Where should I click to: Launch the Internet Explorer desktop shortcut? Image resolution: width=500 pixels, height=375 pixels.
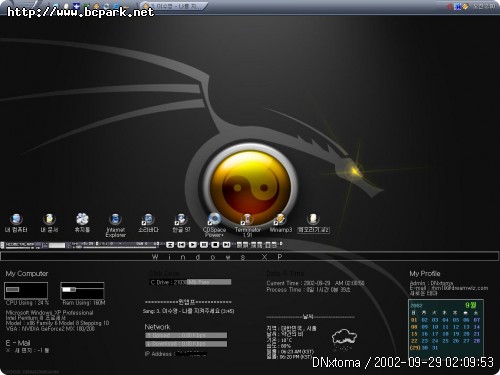115,225
